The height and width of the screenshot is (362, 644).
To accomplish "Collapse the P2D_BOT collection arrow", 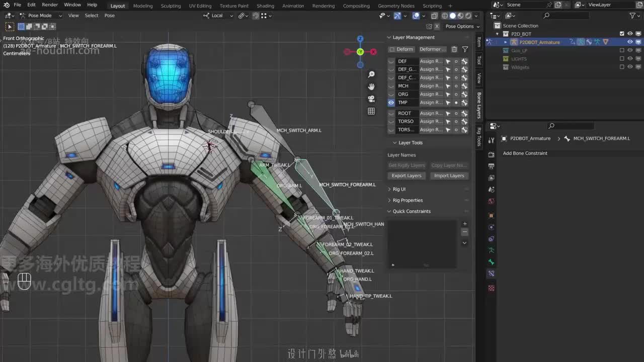I will pos(498,34).
